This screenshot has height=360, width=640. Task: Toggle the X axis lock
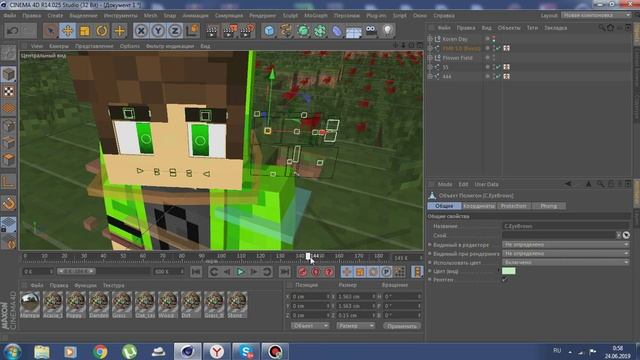141,31
